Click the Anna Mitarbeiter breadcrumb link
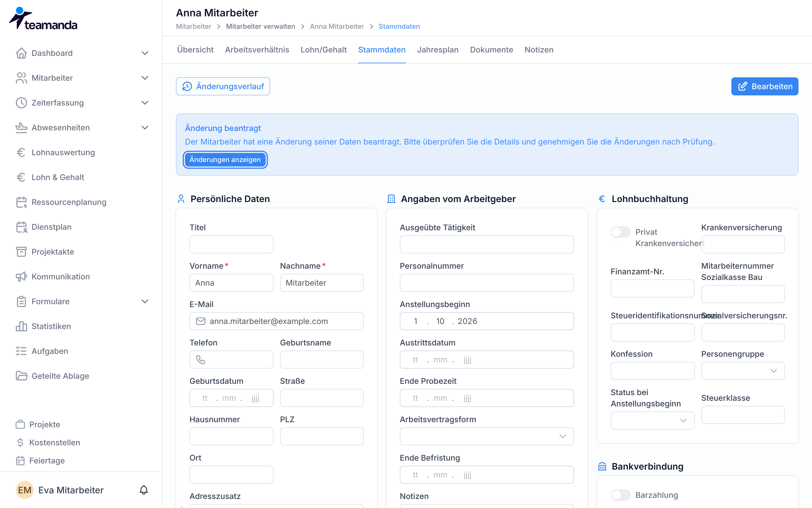812x508 pixels. [337, 27]
